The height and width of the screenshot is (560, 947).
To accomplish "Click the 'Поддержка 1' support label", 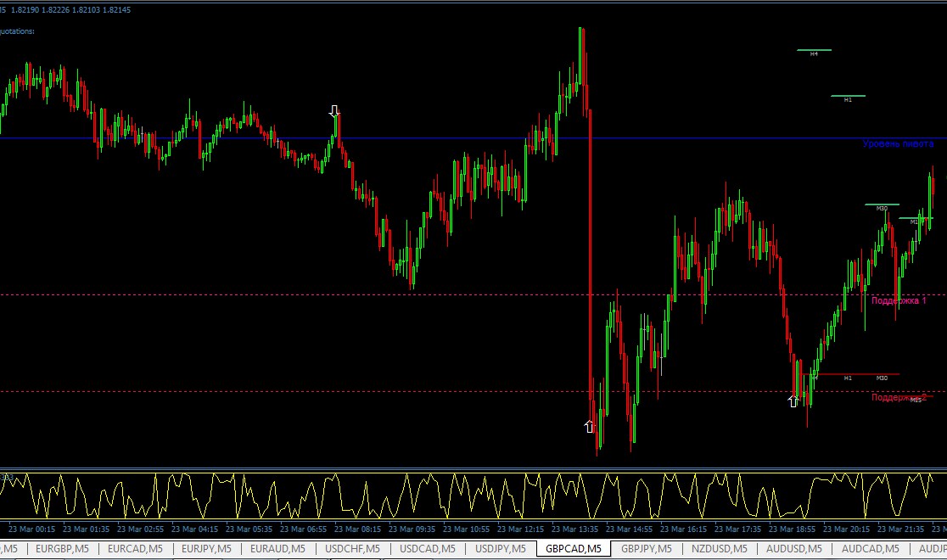I will (x=899, y=300).
